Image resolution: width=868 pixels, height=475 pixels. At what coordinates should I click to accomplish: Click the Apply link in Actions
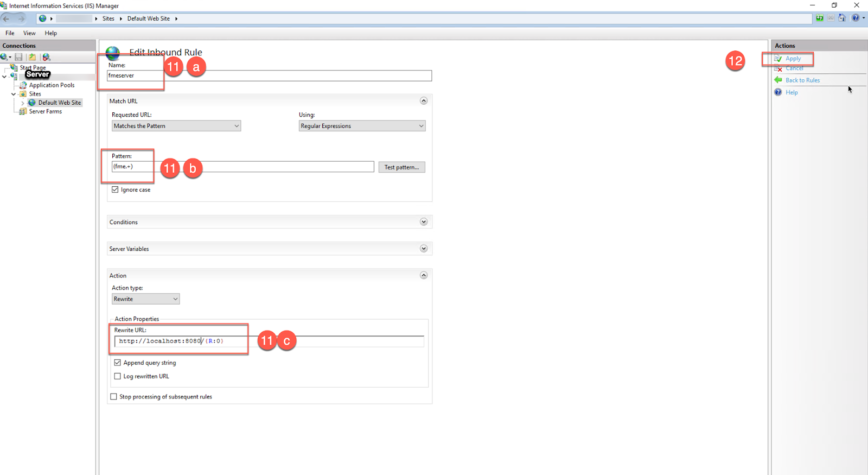click(x=793, y=59)
